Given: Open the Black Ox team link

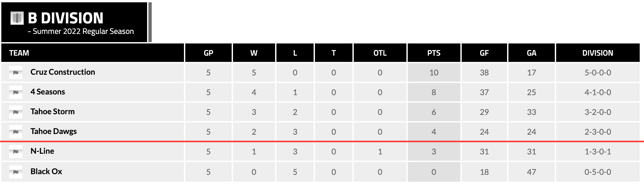Looking at the screenshot, I should (x=46, y=172).
